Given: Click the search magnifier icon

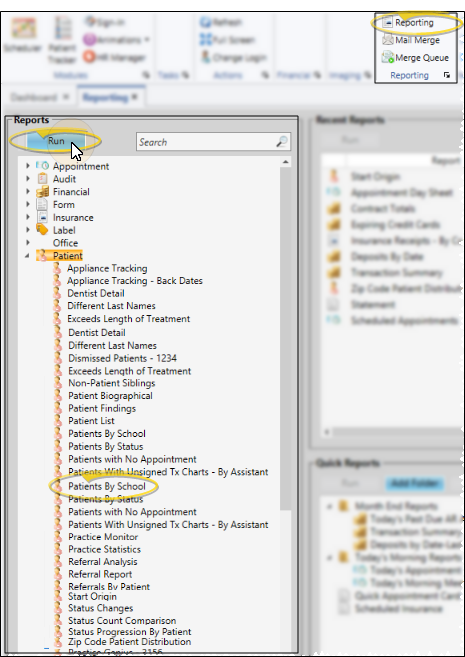Looking at the screenshot, I should coord(282,142).
